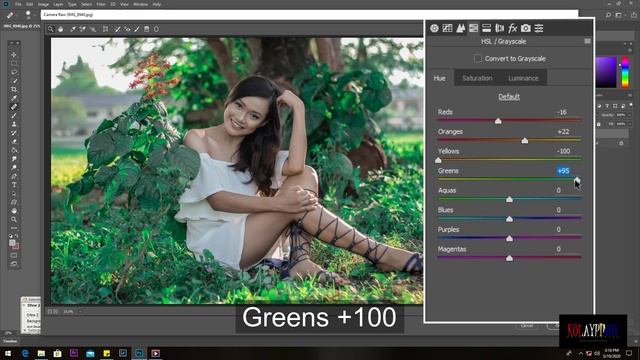
Task: Select Photoshop's Crop tool
Action: [14, 89]
